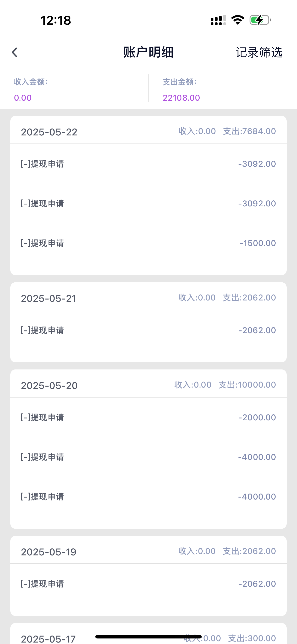
Task: Open the 2025-05-19 -2062.00 withdrawal entry
Action: coord(148,584)
